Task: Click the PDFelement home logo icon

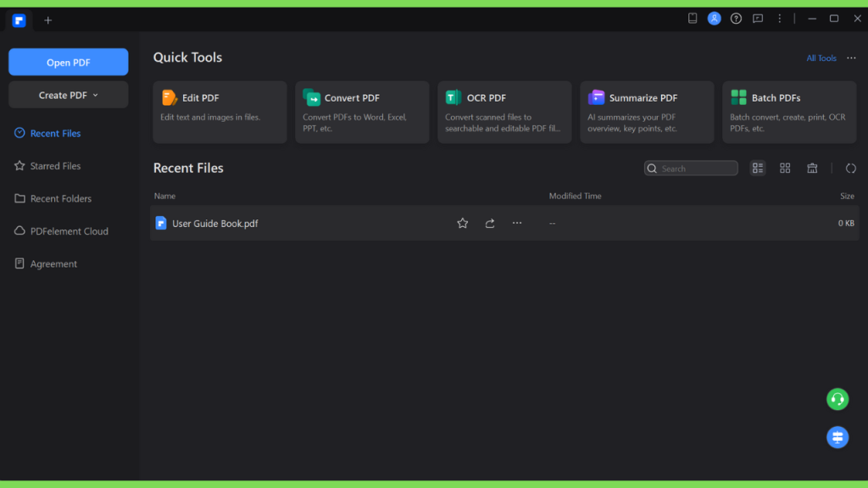Action: [19, 20]
